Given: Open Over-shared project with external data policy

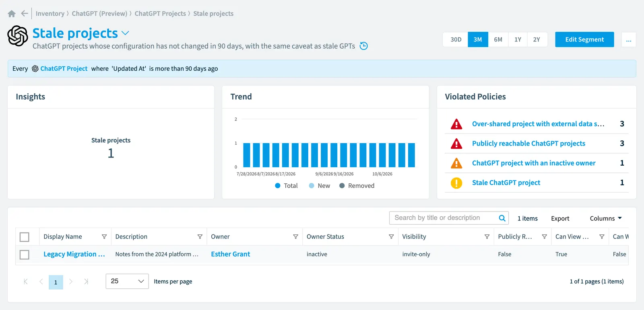Looking at the screenshot, I should pos(538,124).
